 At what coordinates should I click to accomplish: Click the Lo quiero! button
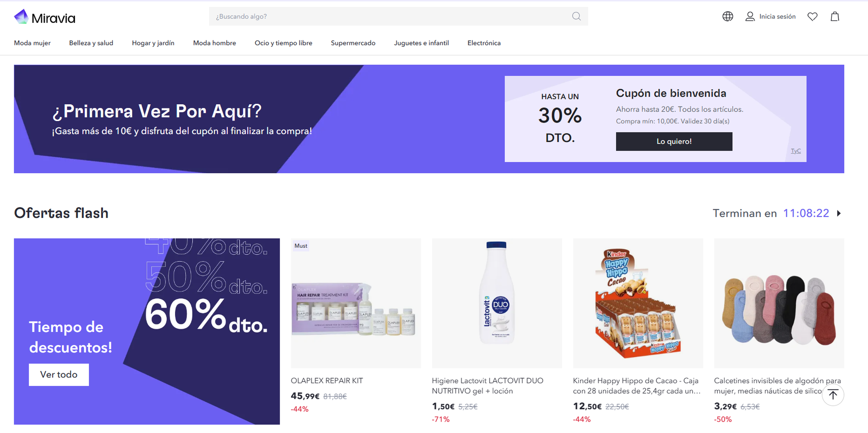tap(674, 141)
